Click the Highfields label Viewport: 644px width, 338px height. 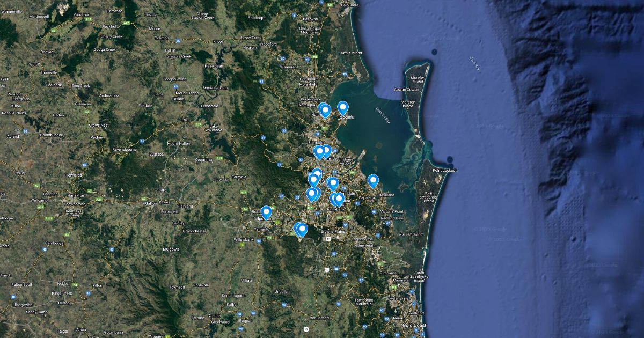point(74,175)
